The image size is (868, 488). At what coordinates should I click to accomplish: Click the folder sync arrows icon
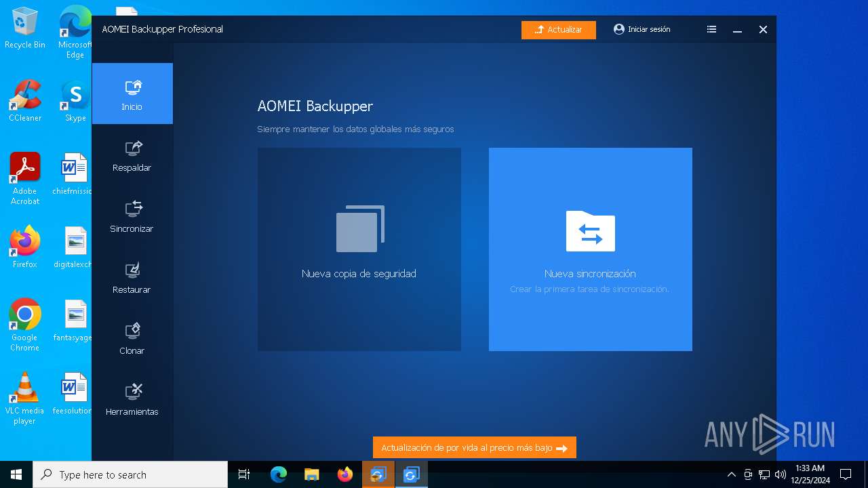pos(591,231)
